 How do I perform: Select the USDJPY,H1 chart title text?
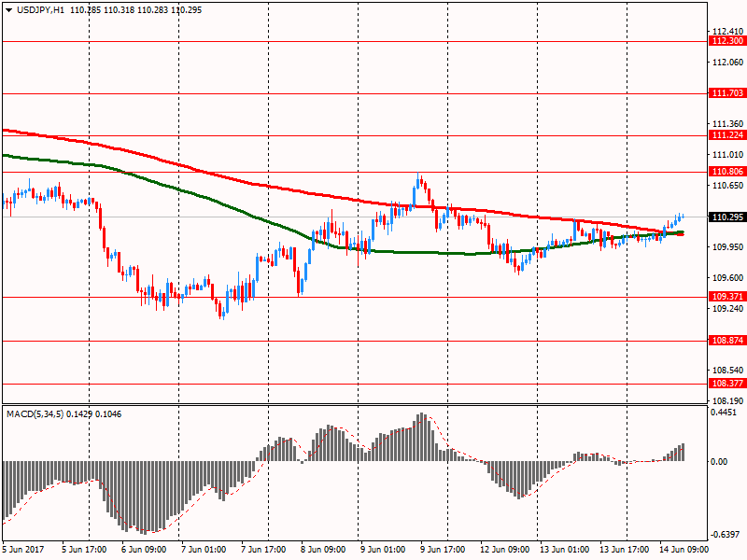point(40,10)
